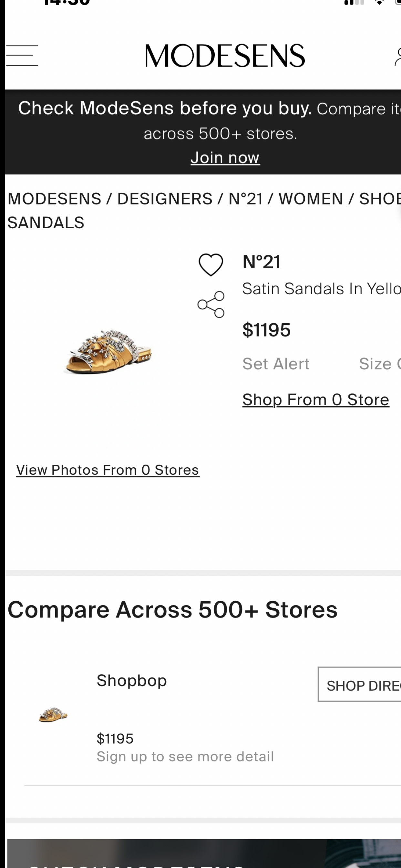Tap the share icon

pyautogui.click(x=211, y=305)
